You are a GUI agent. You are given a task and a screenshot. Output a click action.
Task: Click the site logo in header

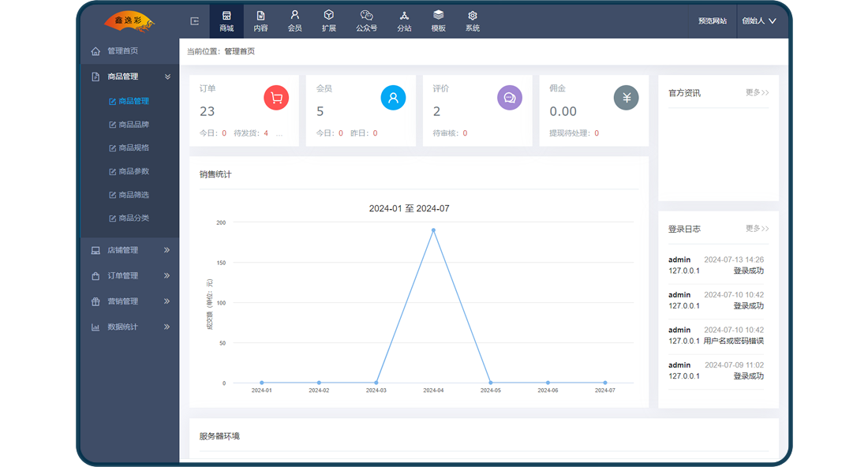(129, 21)
